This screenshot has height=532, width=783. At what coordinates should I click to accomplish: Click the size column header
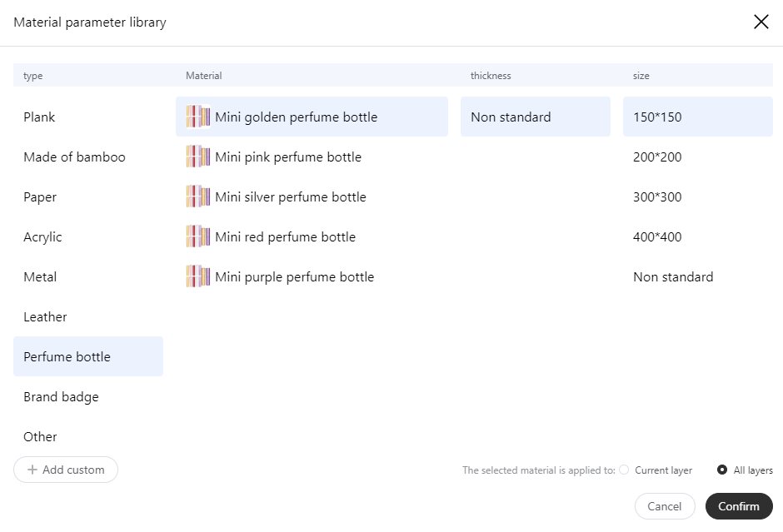tap(641, 76)
